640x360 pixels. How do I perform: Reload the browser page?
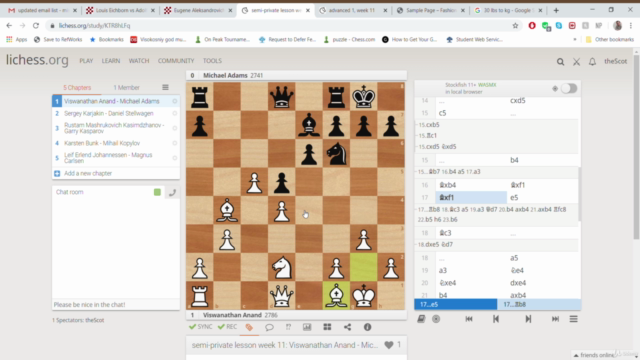point(36,26)
